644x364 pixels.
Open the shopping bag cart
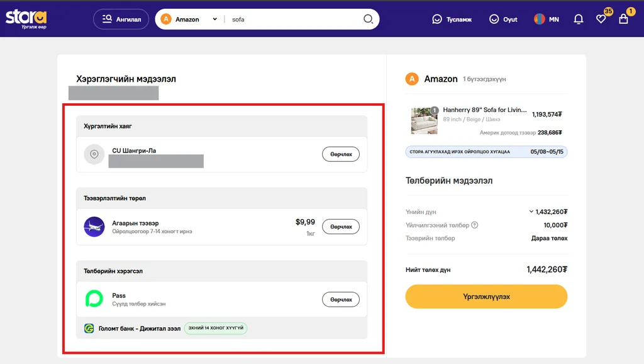click(623, 19)
